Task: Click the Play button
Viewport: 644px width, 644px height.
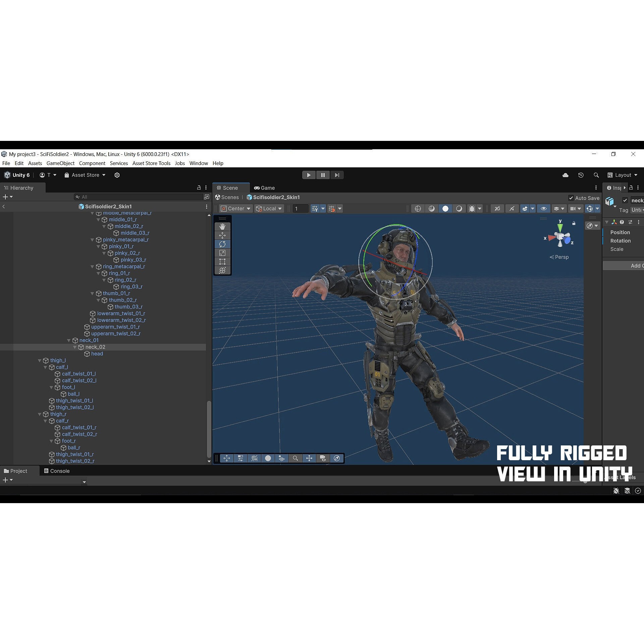Action: coord(309,175)
